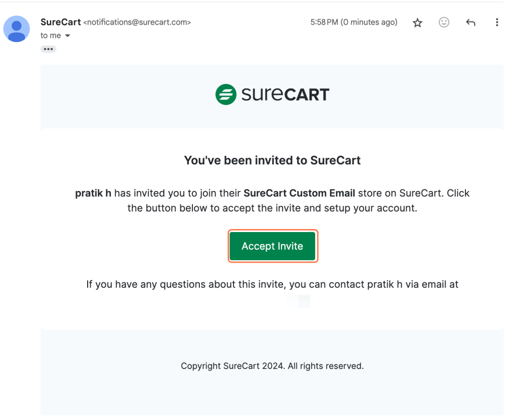Star this SureCart email
This screenshot has height=420, width=513.
click(x=417, y=23)
